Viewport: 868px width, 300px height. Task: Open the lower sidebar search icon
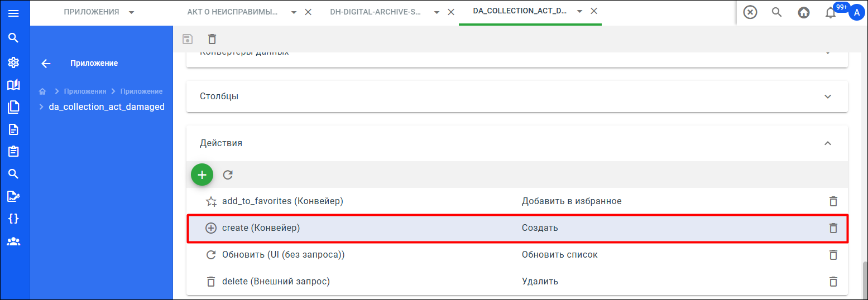point(13,174)
